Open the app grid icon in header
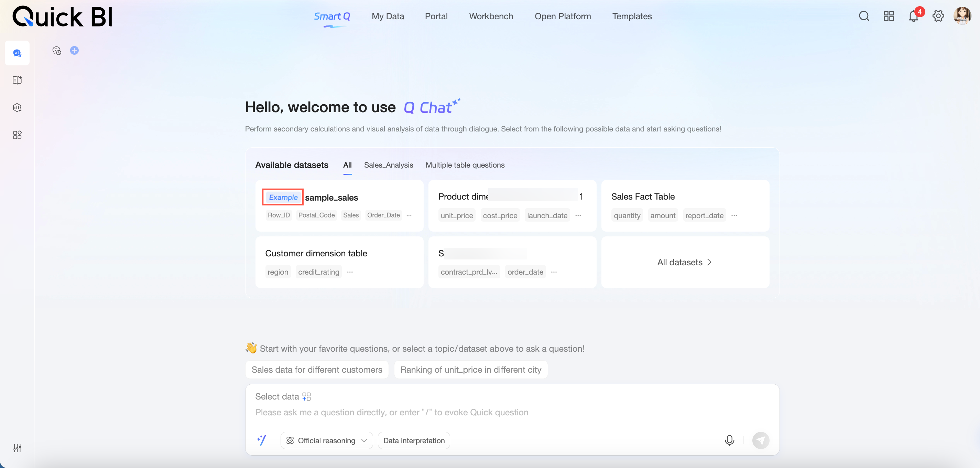 pos(889,16)
